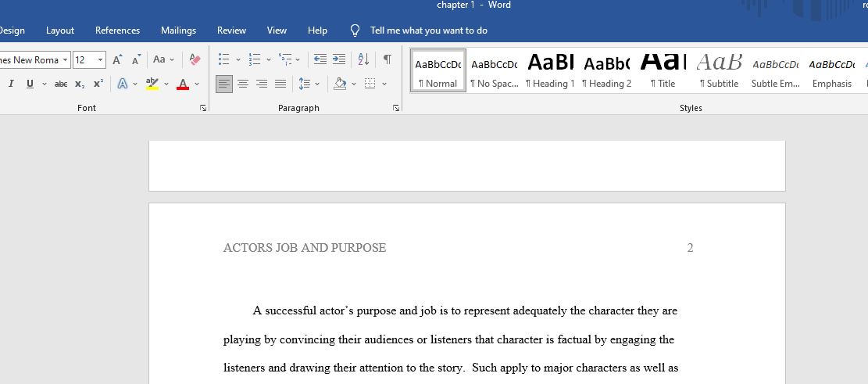Viewport: 868px width, 384px height.
Task: Shrink font size with smaller A icon
Action: [x=136, y=60]
